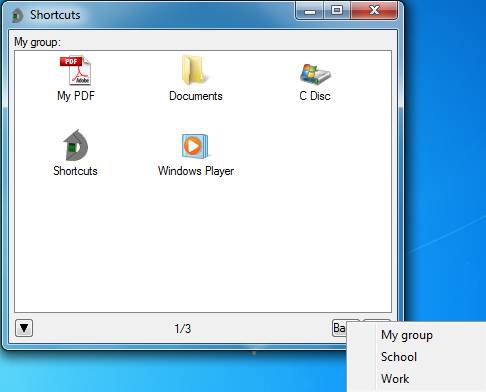Open the My PDF shortcut icon
Image resolution: width=486 pixels, height=392 pixels.
click(75, 70)
